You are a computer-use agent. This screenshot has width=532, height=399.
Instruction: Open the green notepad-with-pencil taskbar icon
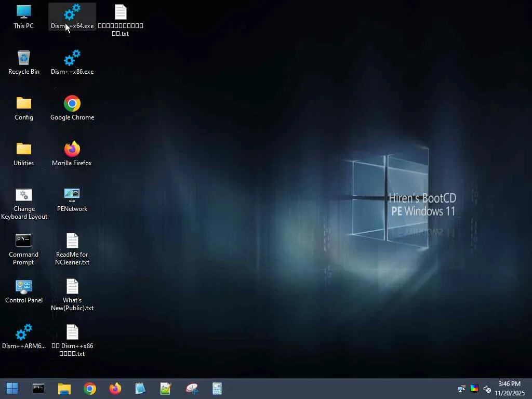(166, 389)
